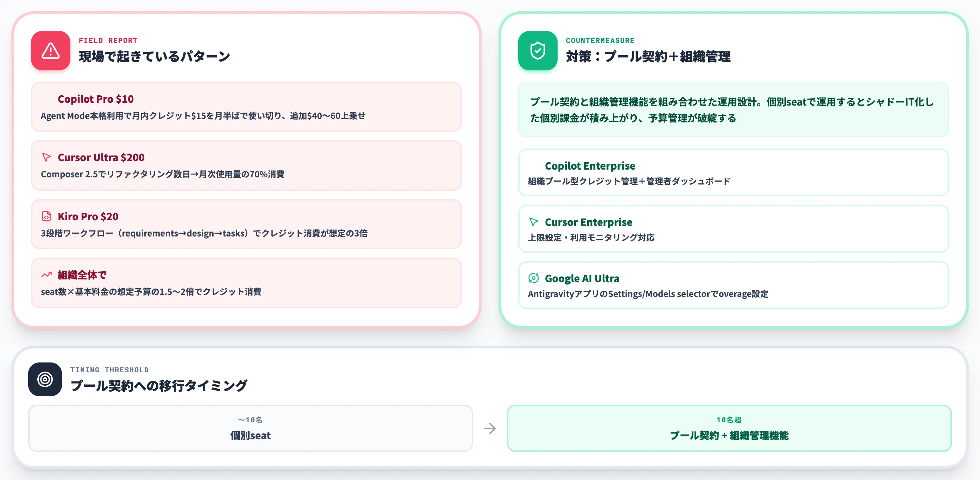
Task: Click the red warning triangle icon
Action: point(51,51)
